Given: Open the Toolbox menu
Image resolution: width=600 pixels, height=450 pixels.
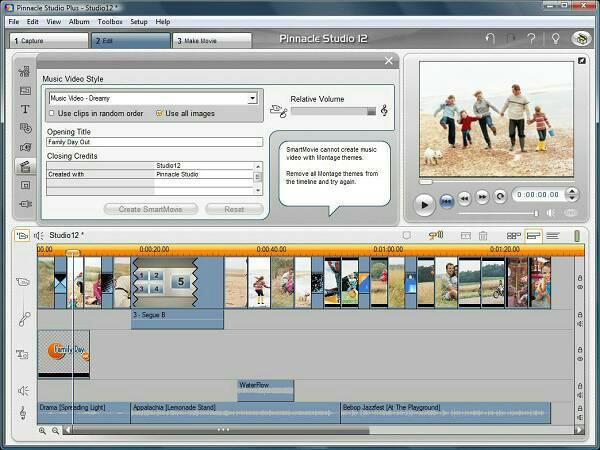Looking at the screenshot, I should [x=110, y=21].
